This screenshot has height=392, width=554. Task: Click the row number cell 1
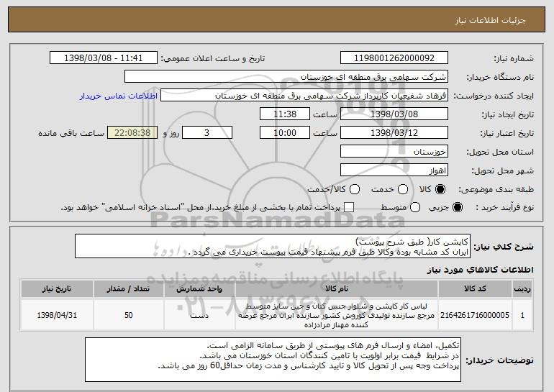click(x=522, y=315)
